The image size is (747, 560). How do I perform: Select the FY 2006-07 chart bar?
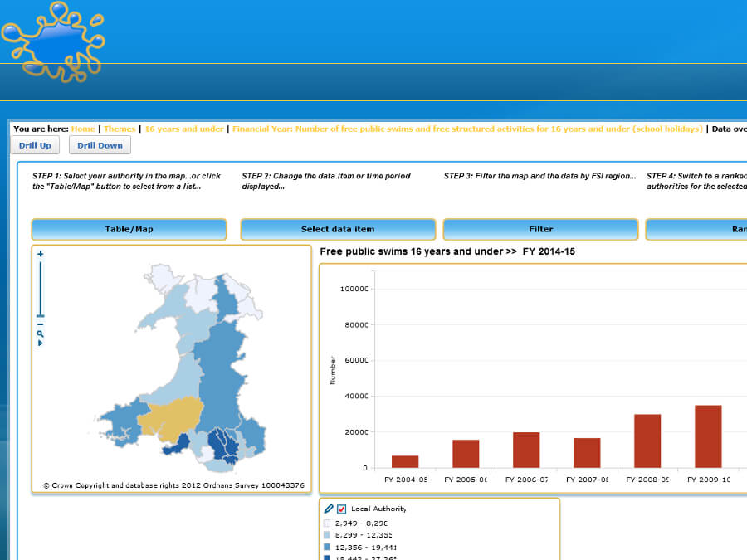coord(526,450)
